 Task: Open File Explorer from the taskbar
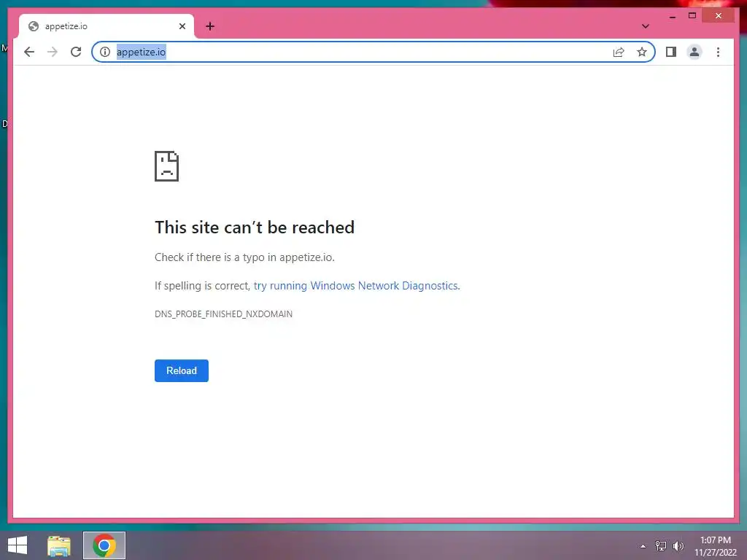point(59,545)
